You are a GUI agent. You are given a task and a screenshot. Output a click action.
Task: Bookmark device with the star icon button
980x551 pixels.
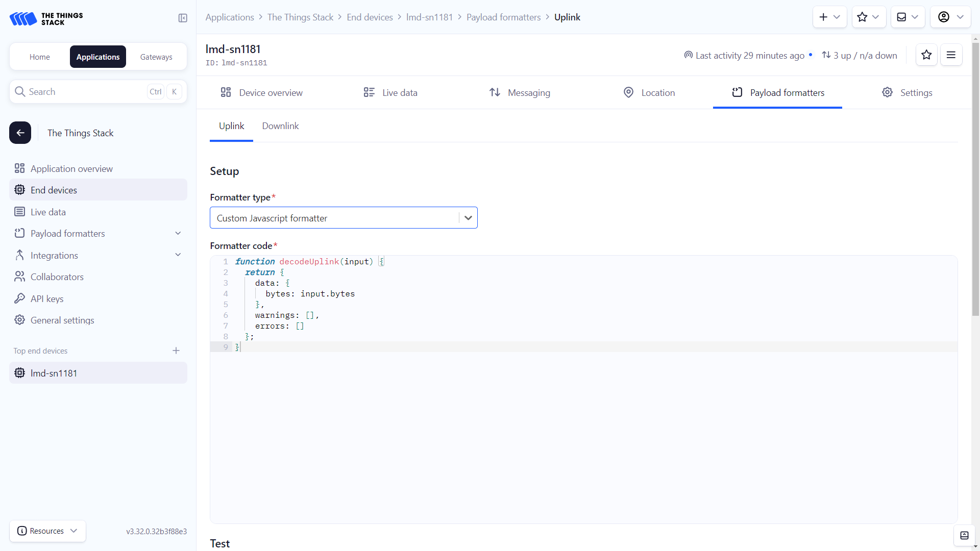click(x=926, y=55)
